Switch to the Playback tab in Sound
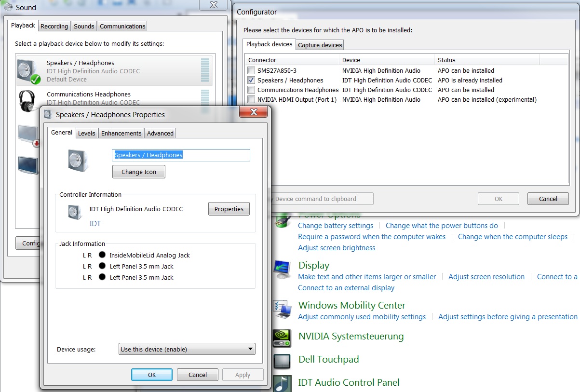 23,26
